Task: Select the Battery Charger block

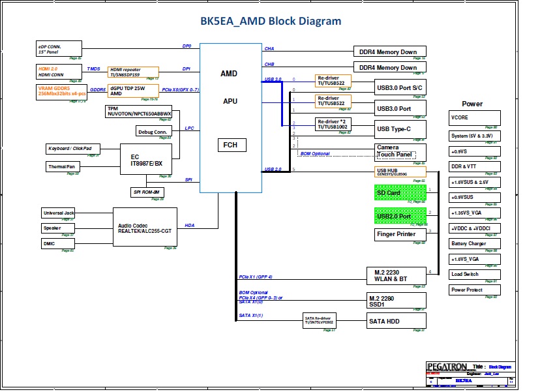Action: pos(475,244)
